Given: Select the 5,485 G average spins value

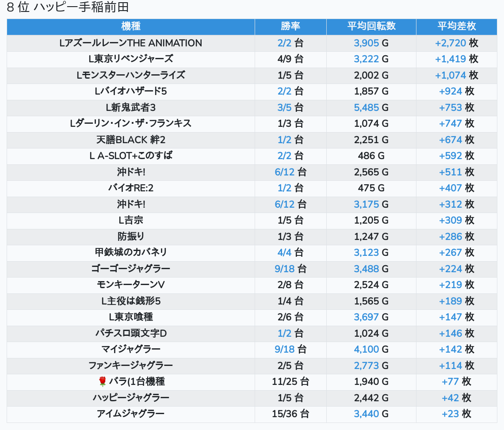Looking at the screenshot, I should click(371, 107).
